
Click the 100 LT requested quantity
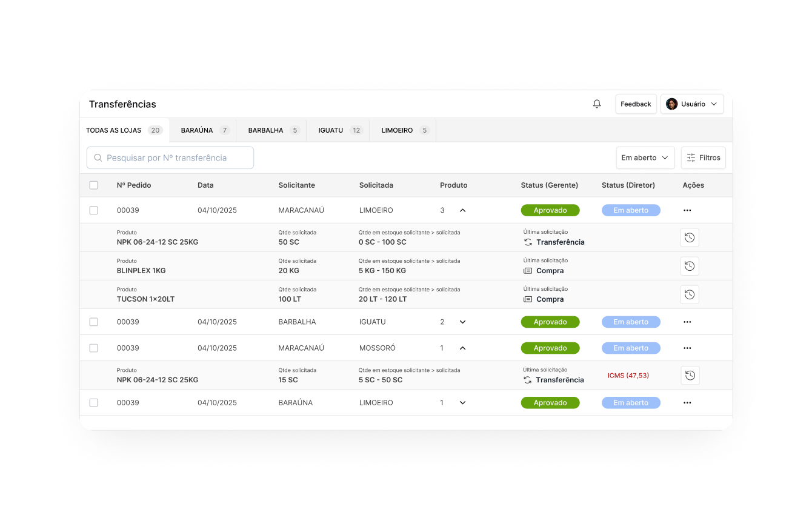[290, 299]
